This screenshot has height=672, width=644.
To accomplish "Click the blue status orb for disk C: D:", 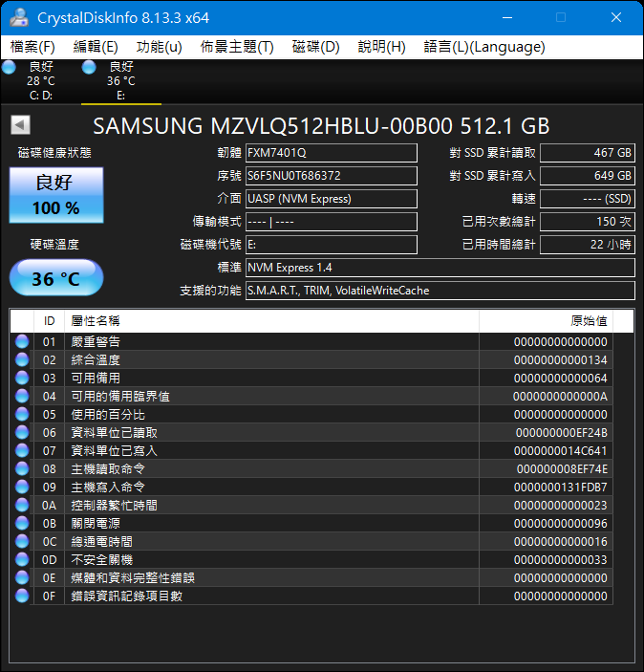I will tap(9, 67).
